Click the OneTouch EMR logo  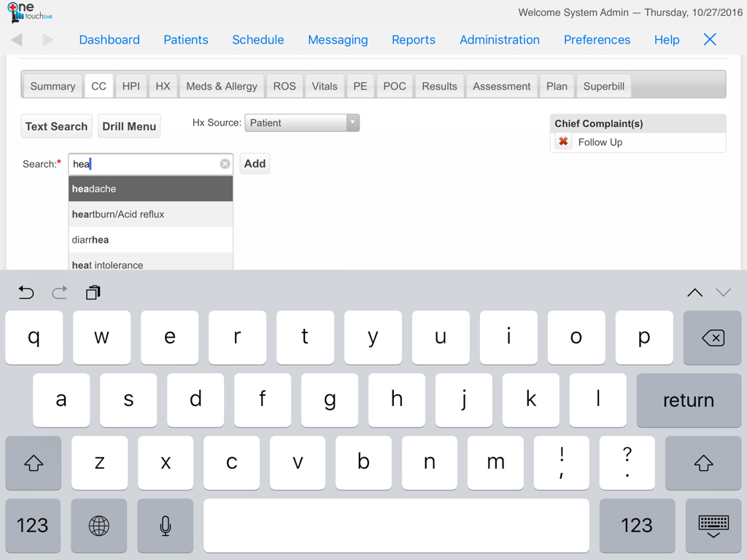(x=28, y=13)
